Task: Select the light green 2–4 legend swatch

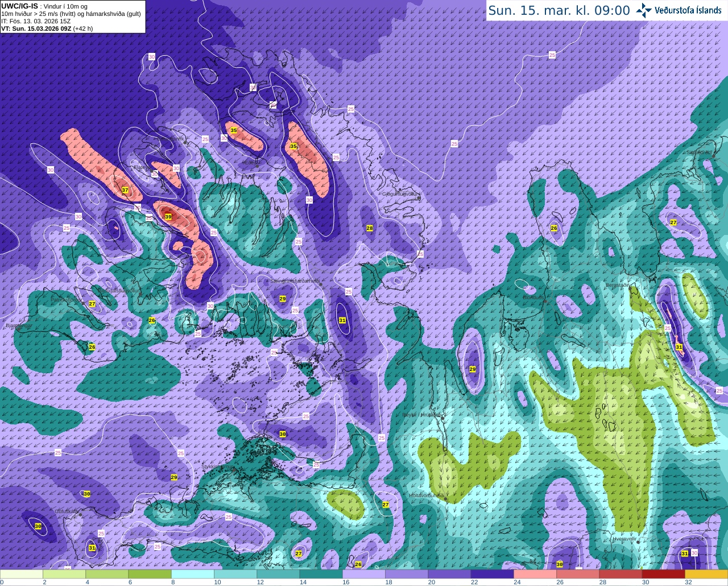Action: point(64,574)
